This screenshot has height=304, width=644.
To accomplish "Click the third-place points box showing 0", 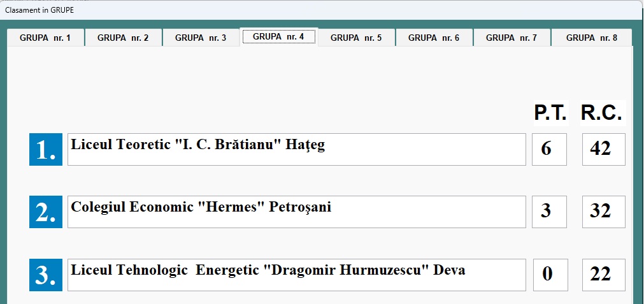I will click(550, 275).
